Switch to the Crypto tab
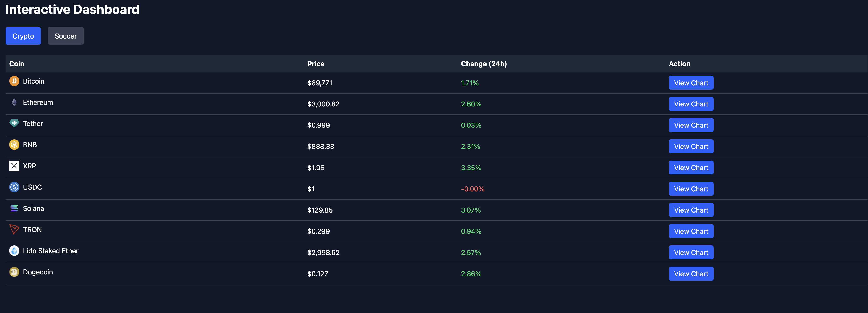This screenshot has width=868, height=313. tap(23, 36)
